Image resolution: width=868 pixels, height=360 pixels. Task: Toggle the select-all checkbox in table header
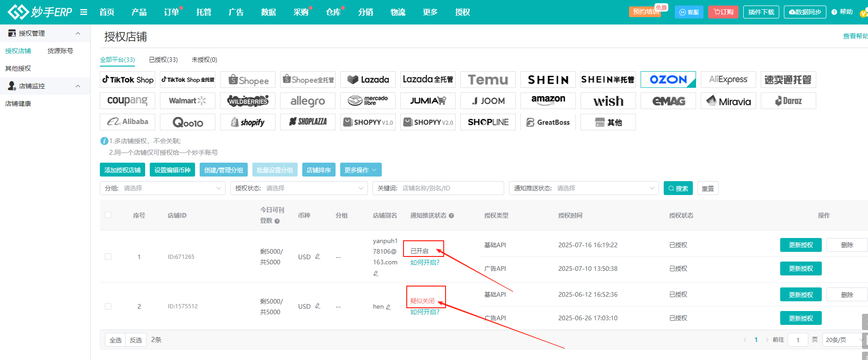pyautogui.click(x=108, y=215)
